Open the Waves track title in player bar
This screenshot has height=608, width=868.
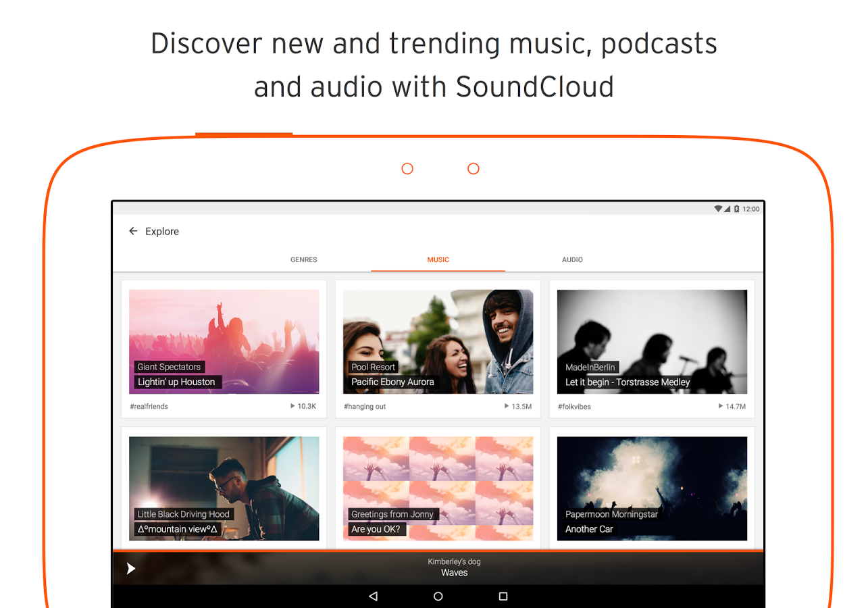point(455,573)
